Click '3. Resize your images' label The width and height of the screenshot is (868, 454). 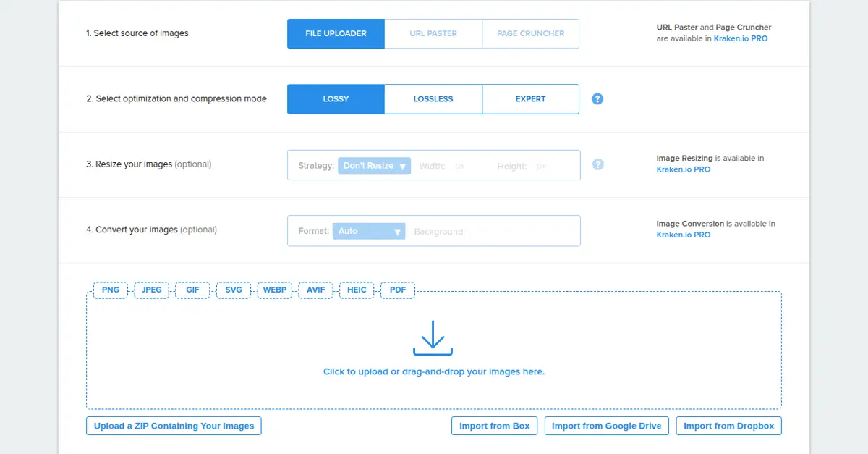(x=129, y=164)
